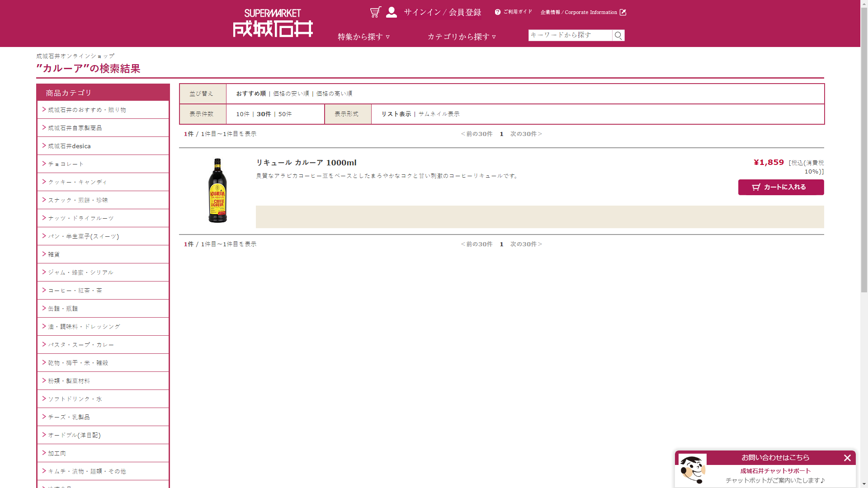Expand カテゴリから探す dropdown menu
Screen dimensions: 868x488
[462, 37]
